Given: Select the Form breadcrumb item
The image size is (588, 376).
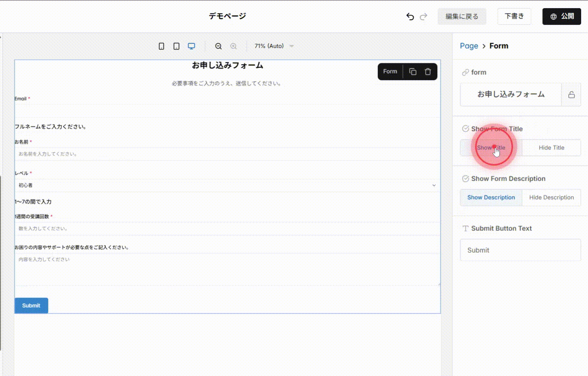Looking at the screenshot, I should (499, 46).
